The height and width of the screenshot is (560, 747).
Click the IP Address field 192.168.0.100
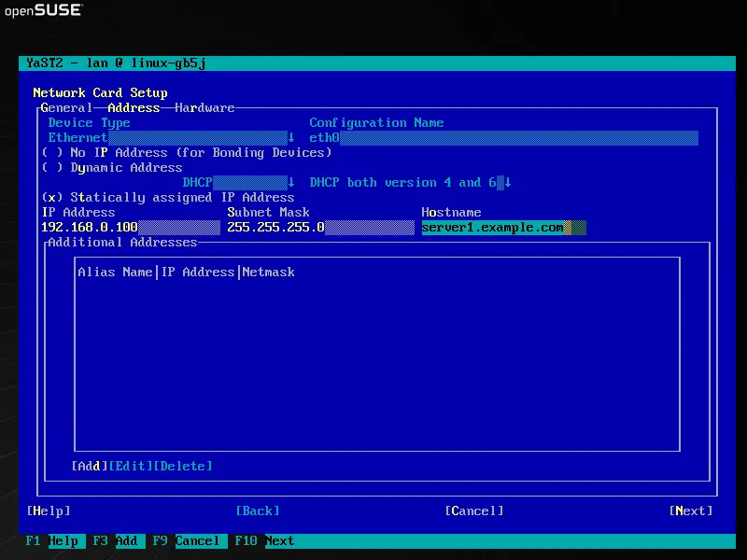coord(131,228)
